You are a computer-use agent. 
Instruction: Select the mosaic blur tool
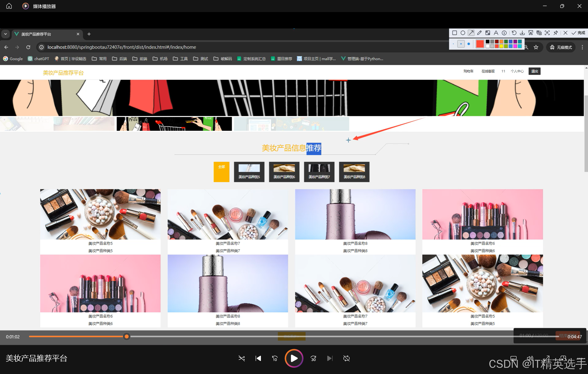pyautogui.click(x=488, y=33)
